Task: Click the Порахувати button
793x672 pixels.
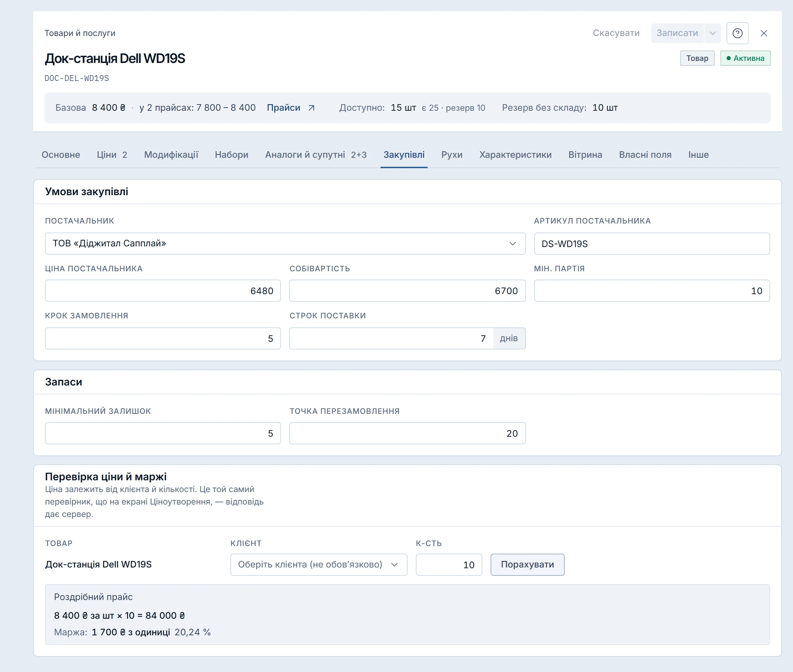Action: coord(527,565)
